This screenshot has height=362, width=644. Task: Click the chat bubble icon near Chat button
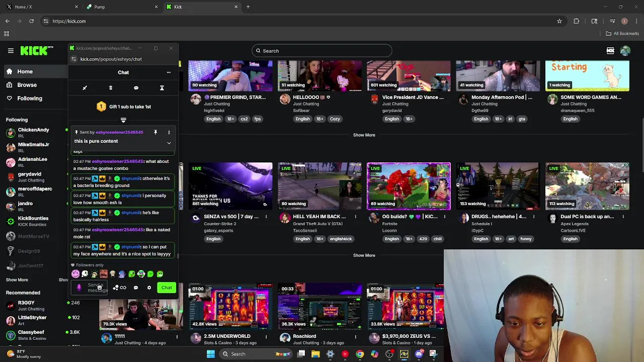click(x=136, y=288)
